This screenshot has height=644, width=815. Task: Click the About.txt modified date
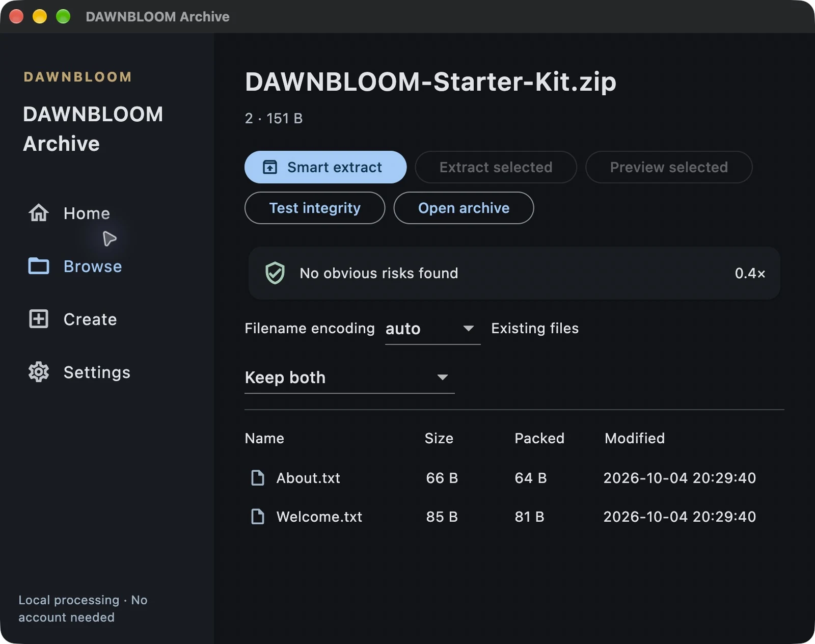[680, 478]
